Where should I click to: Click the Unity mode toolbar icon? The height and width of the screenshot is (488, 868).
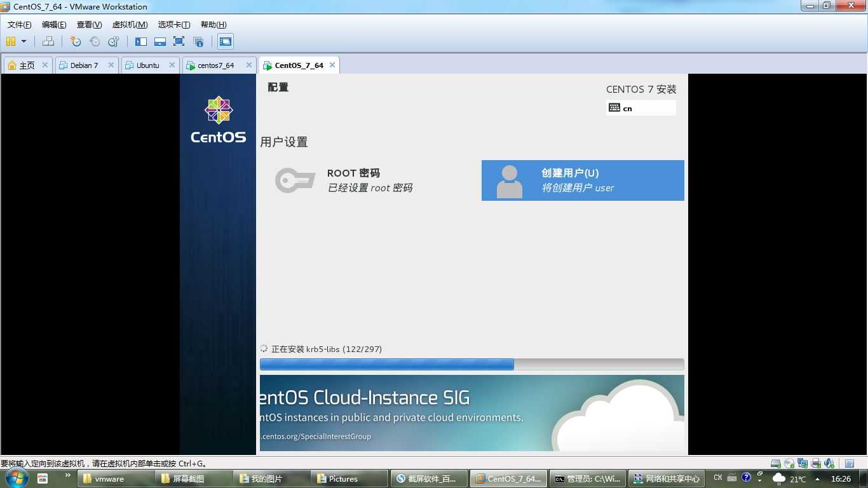pyautogui.click(x=198, y=41)
